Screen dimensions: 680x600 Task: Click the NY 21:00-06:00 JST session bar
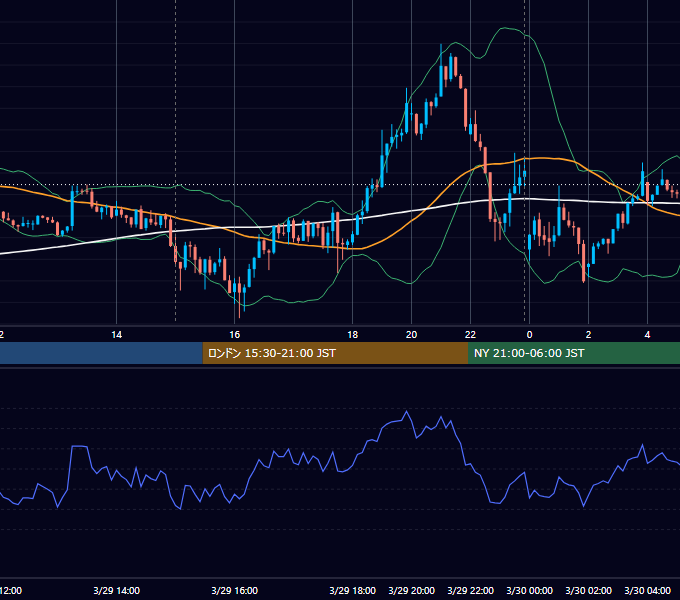(574, 353)
